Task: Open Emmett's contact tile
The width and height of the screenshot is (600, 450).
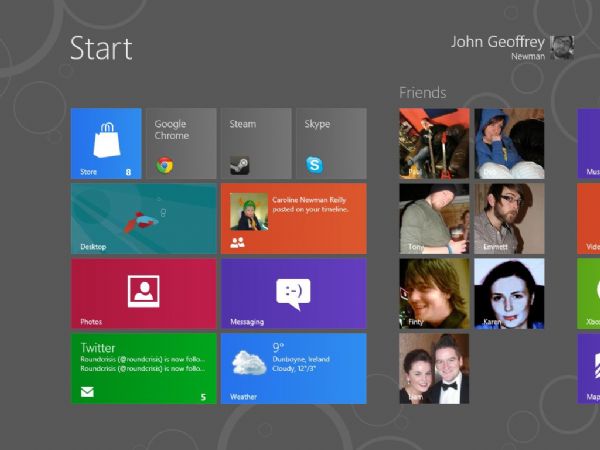Action: pyautogui.click(x=509, y=218)
